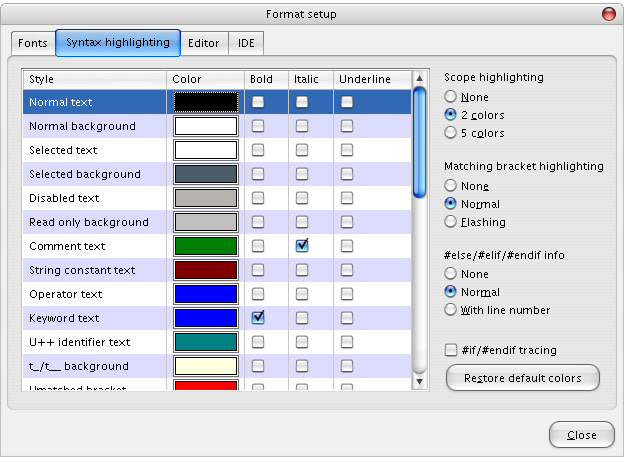The height and width of the screenshot is (457, 624).
Task: Pick the Keyword text blue color swatch
Action: pyautogui.click(x=205, y=318)
